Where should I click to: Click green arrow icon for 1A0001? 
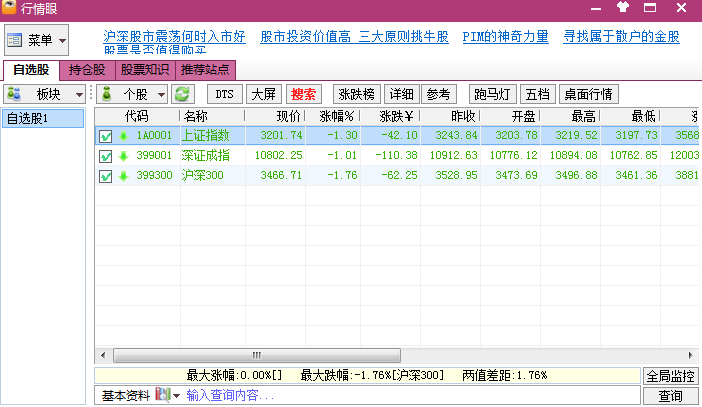(123, 136)
